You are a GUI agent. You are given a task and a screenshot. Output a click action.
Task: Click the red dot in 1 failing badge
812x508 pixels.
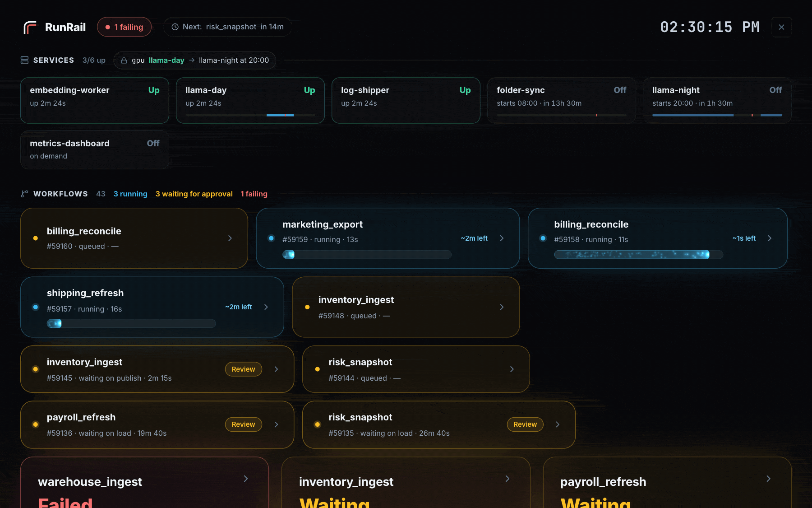pos(108,27)
